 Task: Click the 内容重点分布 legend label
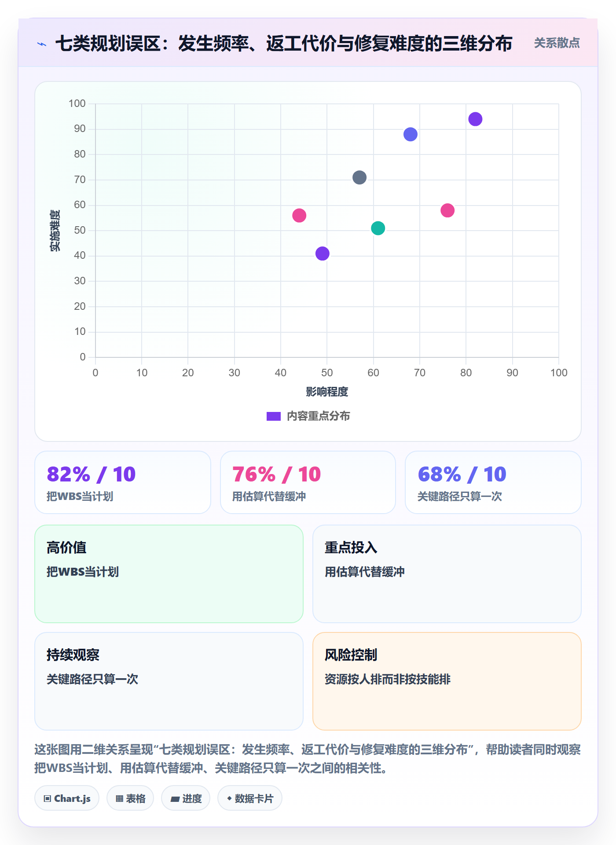(x=318, y=416)
